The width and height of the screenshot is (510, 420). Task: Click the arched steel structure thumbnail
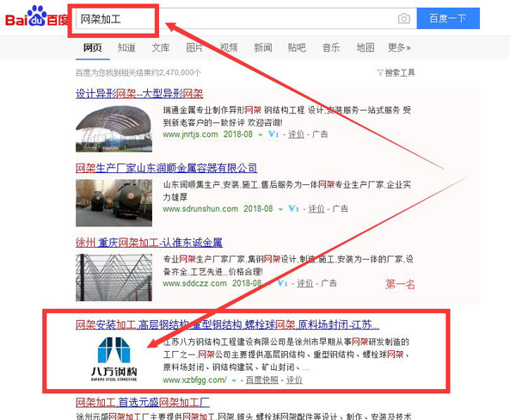point(114,128)
